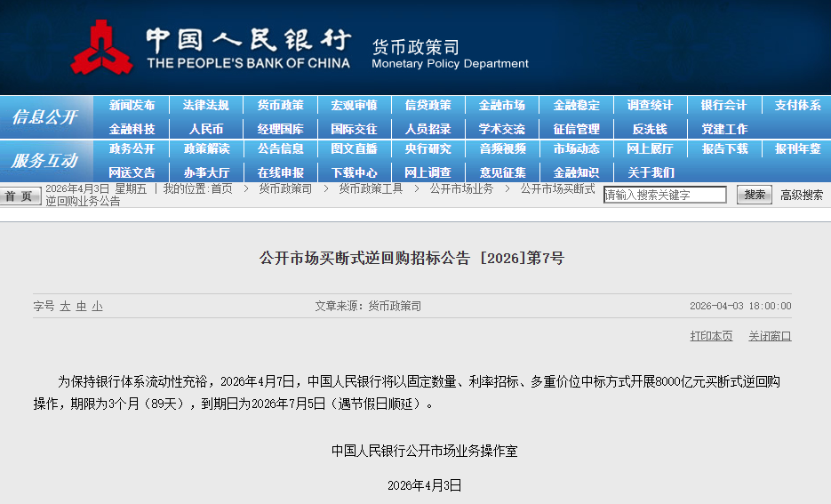Click 打印本页 print link
Viewport: 831px width, 504px height.
[711, 336]
